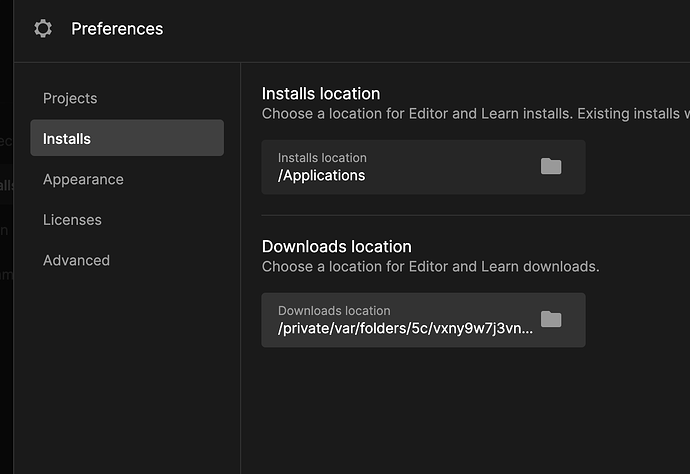Click the /private/var/folders download path text
The height and width of the screenshot is (474, 690).
[x=405, y=328]
